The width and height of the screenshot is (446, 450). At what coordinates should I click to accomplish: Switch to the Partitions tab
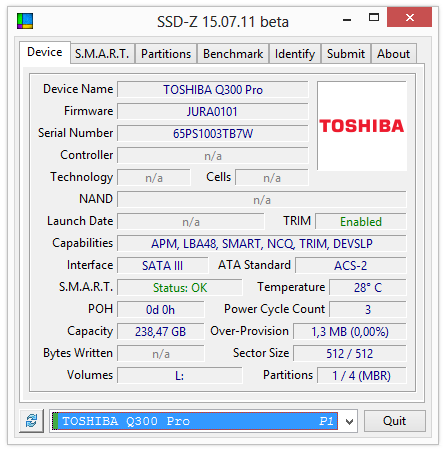(x=166, y=54)
